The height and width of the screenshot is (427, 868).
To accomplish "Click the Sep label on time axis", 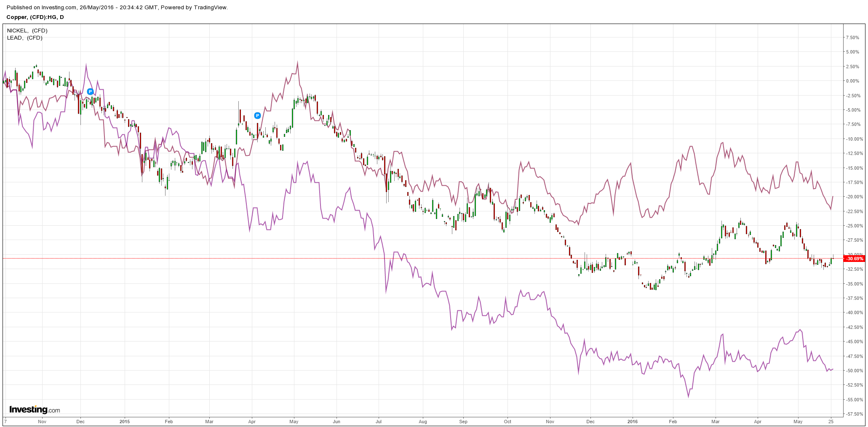I will [x=463, y=421].
